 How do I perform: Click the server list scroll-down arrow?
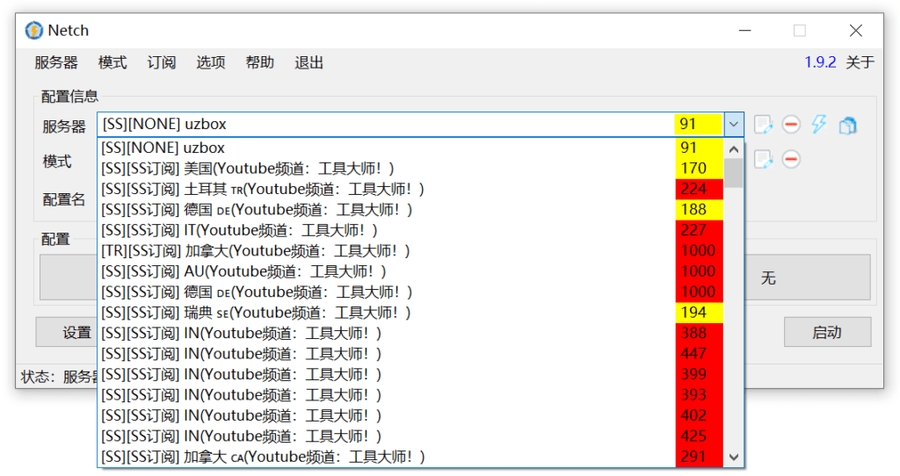pos(734,457)
